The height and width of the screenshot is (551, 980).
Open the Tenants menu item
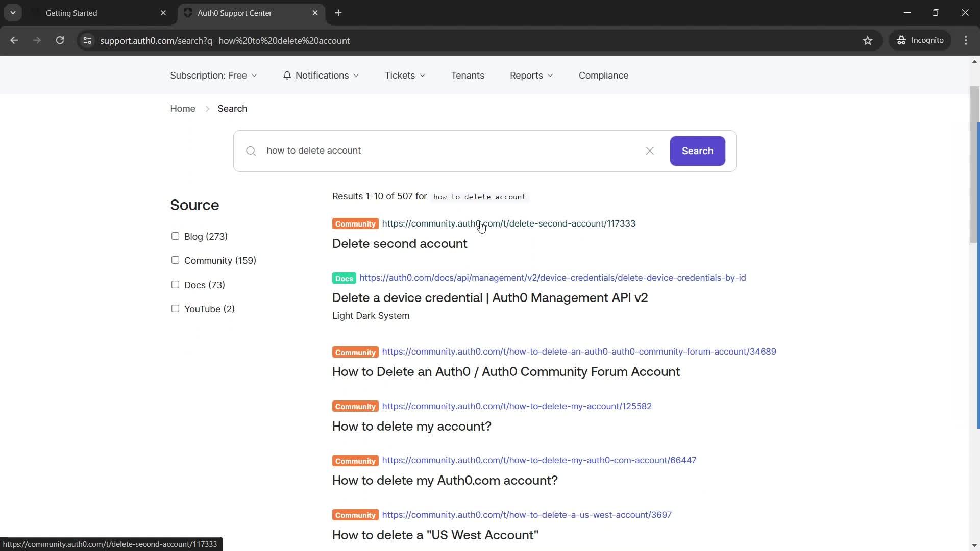(468, 76)
